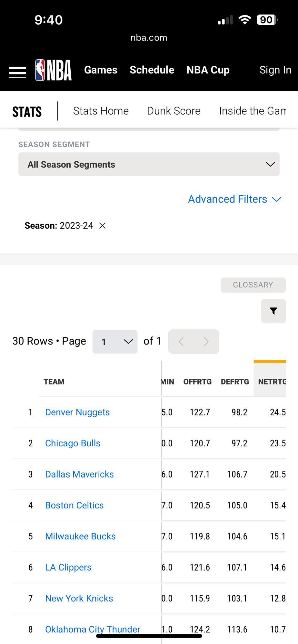Open Season Segment dropdown
Viewport: 298px width, 644px height.
(149, 164)
